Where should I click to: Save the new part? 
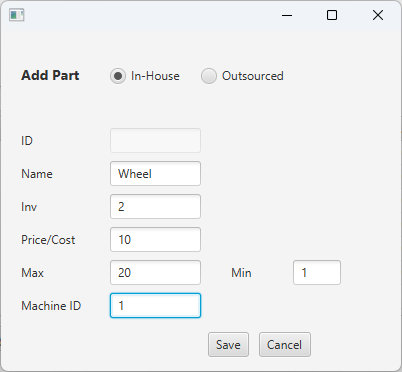click(228, 345)
